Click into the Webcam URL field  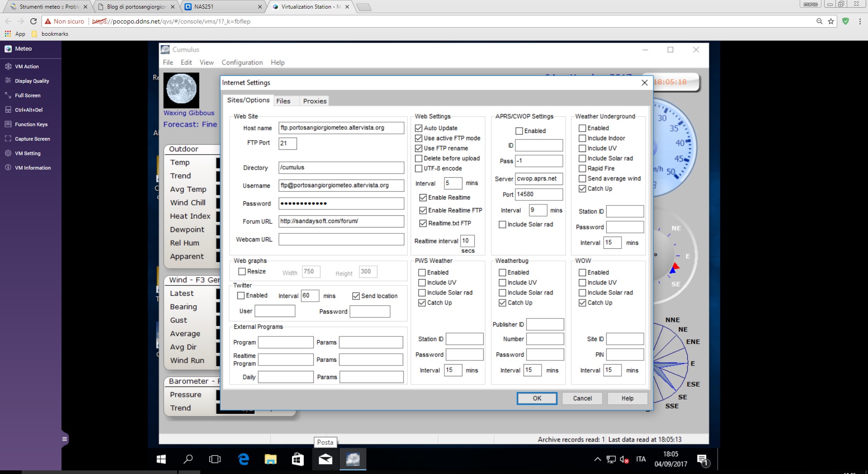click(341, 240)
